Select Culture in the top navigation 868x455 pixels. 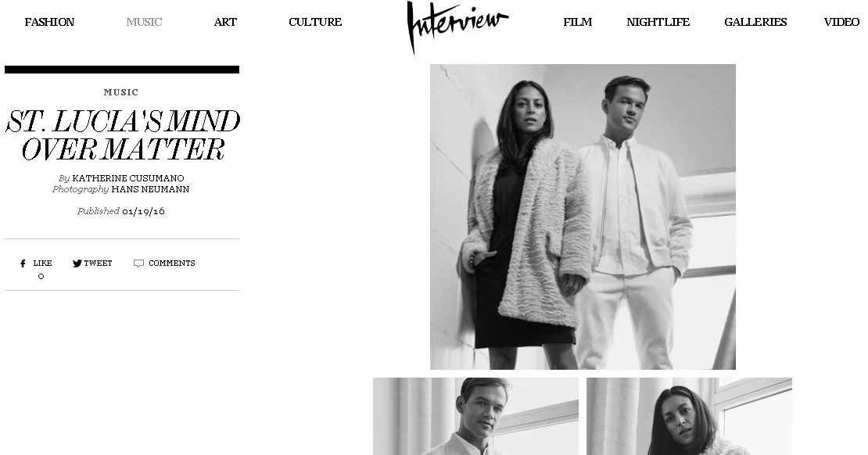click(315, 22)
